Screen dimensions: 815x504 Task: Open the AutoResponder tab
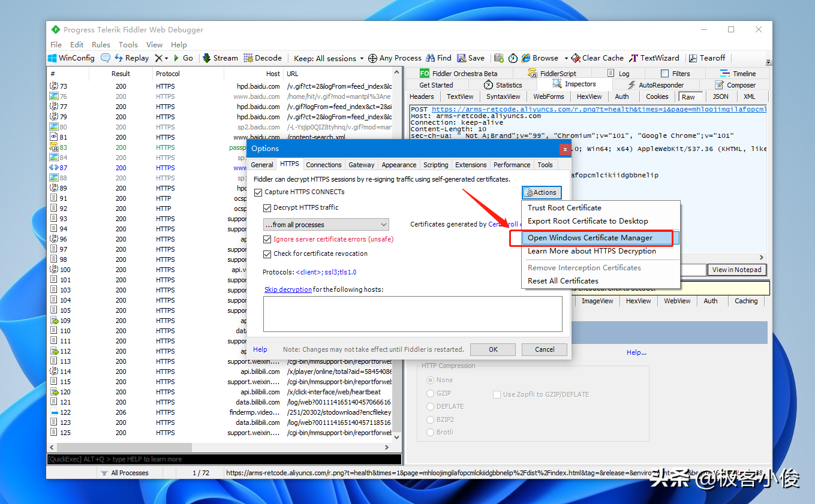pos(655,85)
